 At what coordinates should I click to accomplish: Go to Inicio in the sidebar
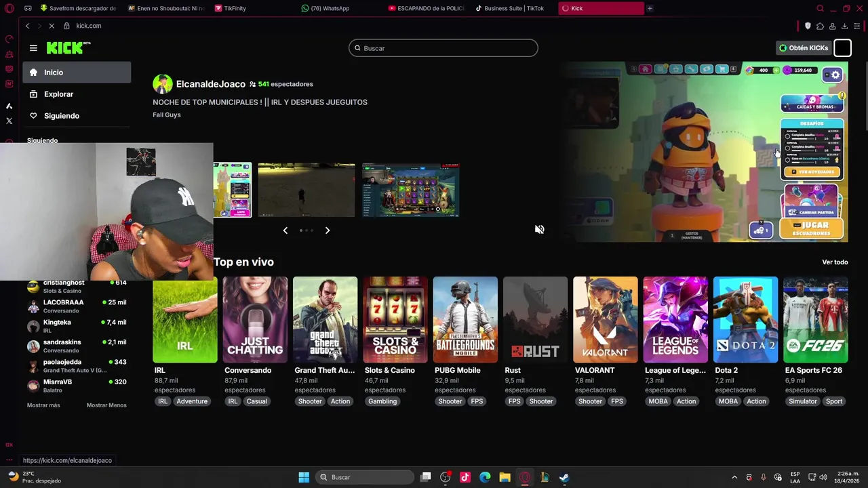pos(77,73)
